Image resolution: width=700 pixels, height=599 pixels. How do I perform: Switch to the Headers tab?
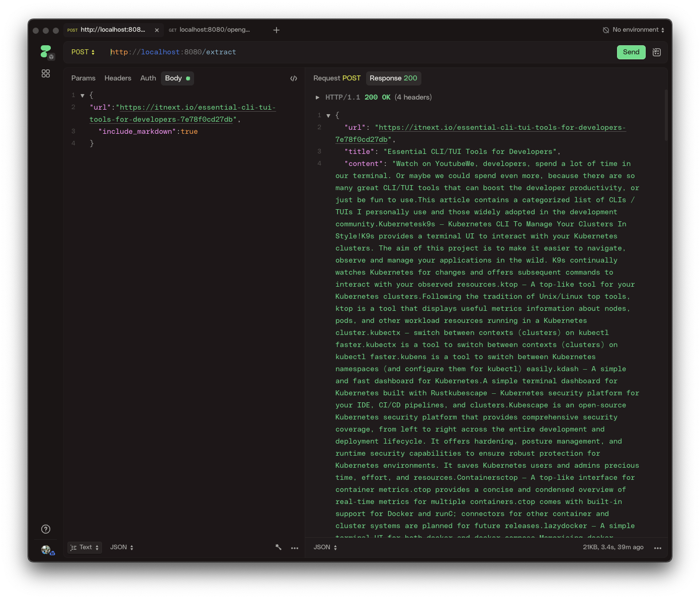(x=118, y=78)
